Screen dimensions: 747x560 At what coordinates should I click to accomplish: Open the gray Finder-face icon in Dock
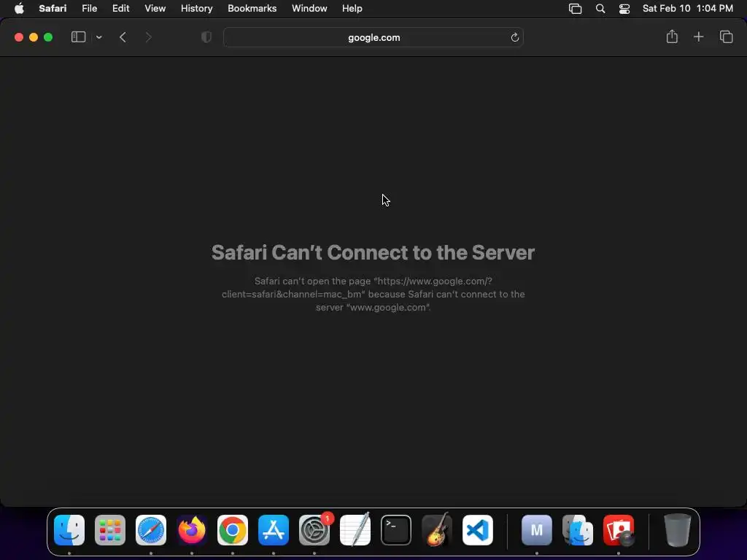[578, 530]
